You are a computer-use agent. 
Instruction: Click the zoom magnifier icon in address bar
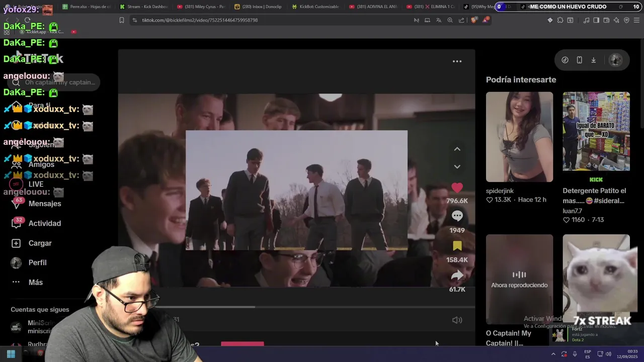coord(450,20)
